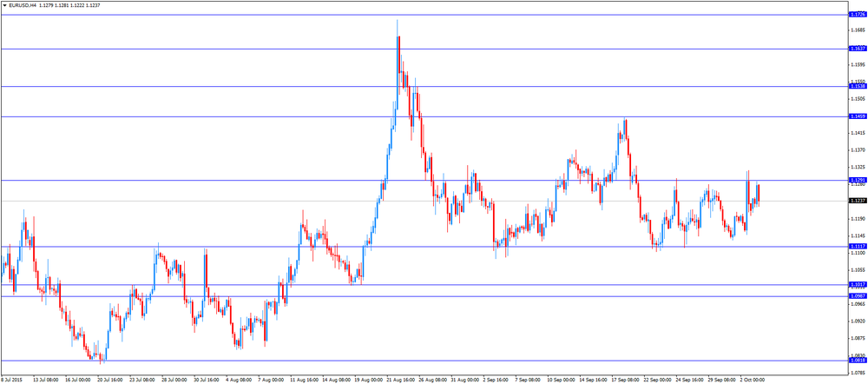Click the 21 Aug 16:00 time label
Screen dimensions: 868x384
[x=399, y=381]
